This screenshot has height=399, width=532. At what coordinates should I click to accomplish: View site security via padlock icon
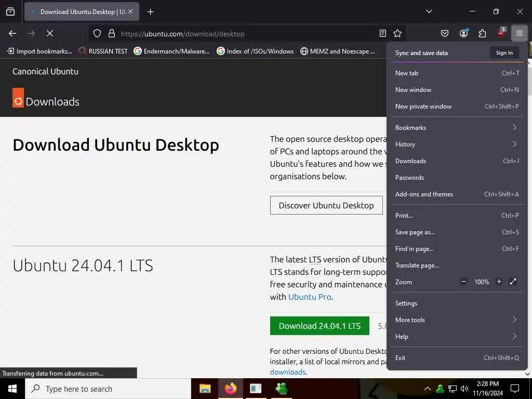pyautogui.click(x=112, y=33)
